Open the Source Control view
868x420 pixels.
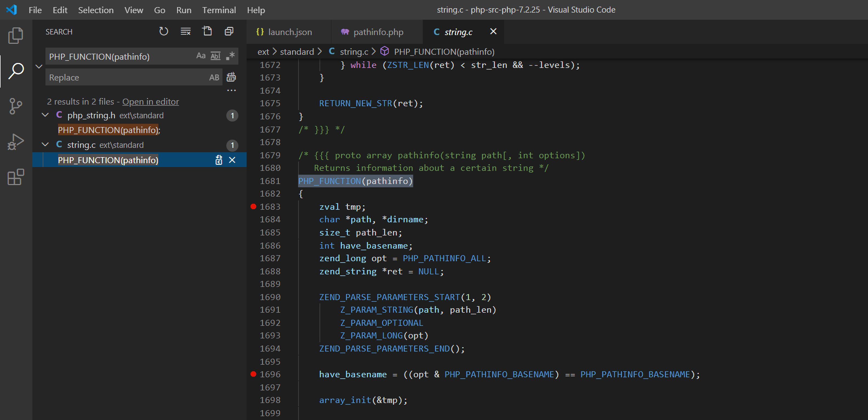[x=16, y=106]
